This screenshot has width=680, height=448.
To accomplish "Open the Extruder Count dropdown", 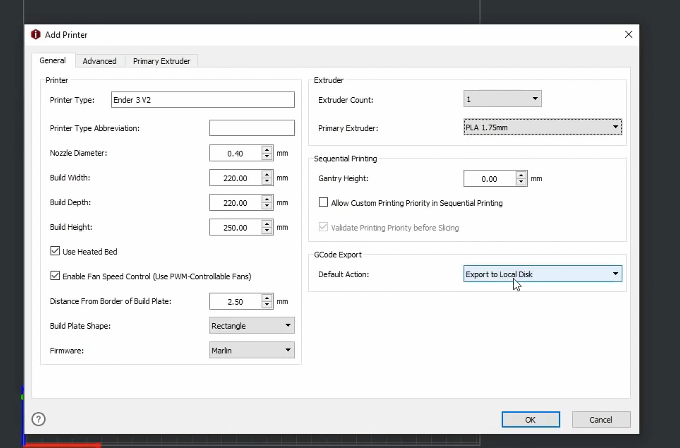I will coord(502,98).
